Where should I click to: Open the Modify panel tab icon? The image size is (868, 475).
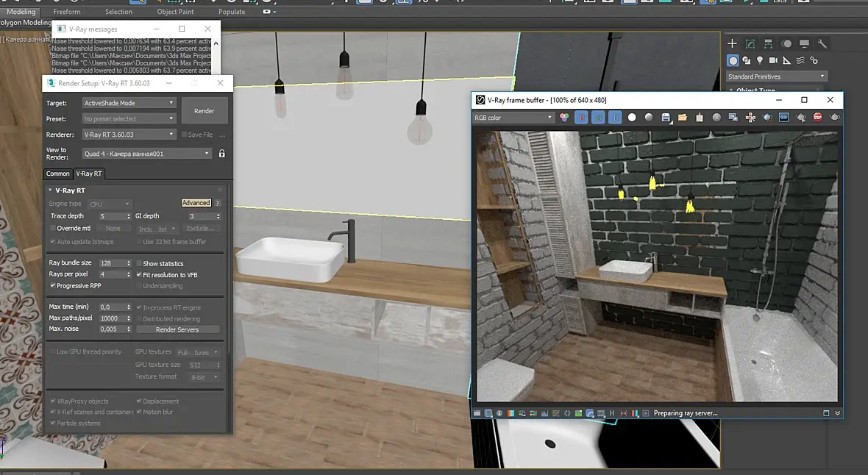(750, 44)
